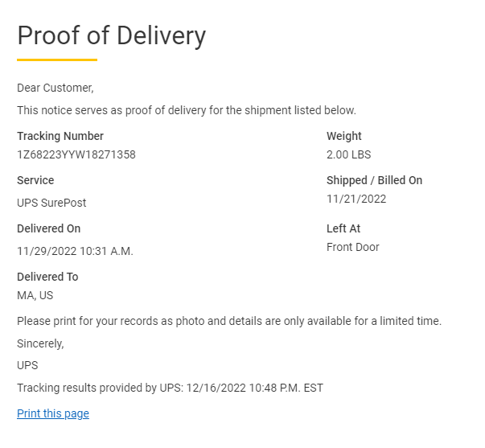Screen dimensions: 485x448
Task: Click the Delivered To label
Action: coord(47,277)
